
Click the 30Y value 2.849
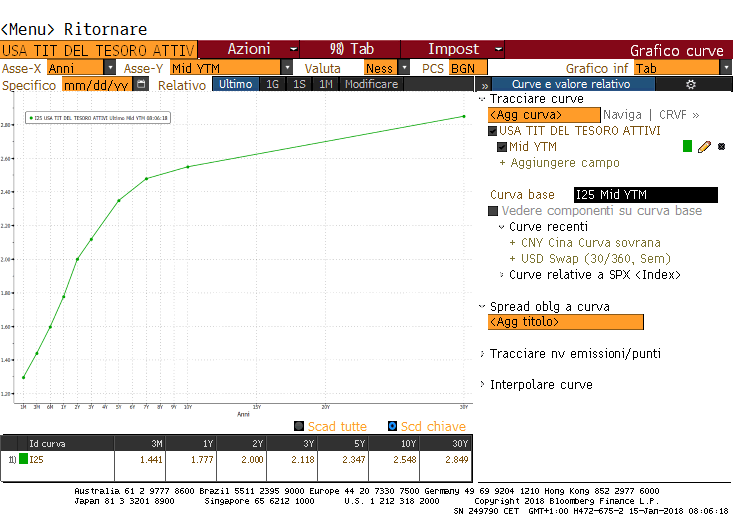pyautogui.click(x=457, y=460)
